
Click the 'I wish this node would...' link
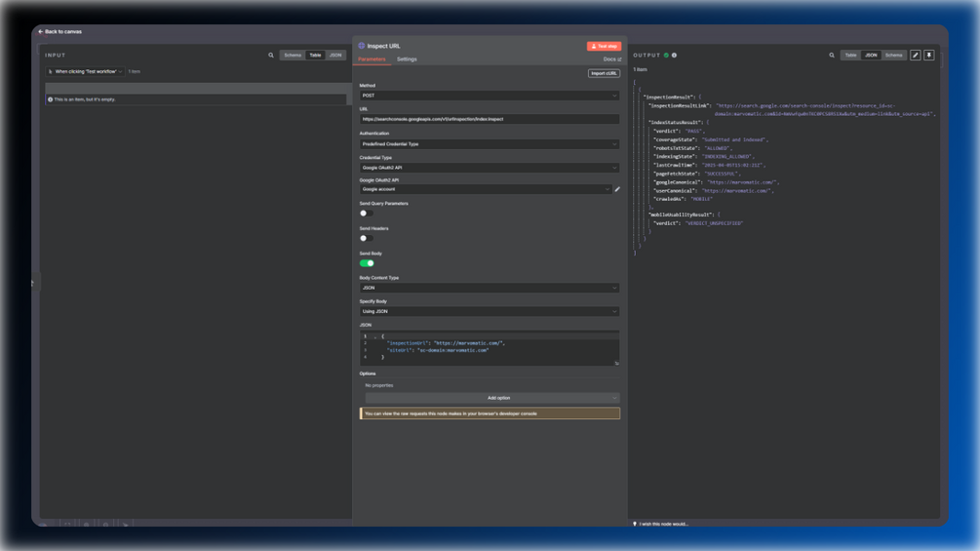tap(663, 524)
